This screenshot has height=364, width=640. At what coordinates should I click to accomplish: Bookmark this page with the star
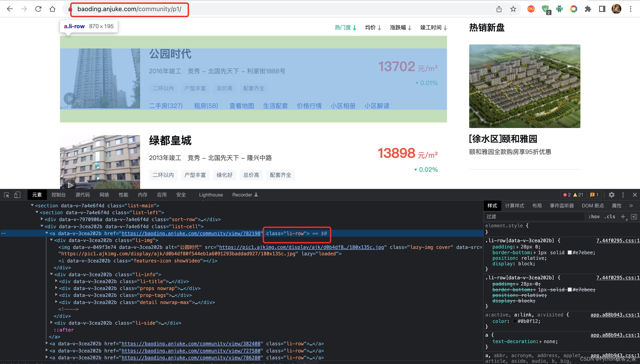pos(513,9)
